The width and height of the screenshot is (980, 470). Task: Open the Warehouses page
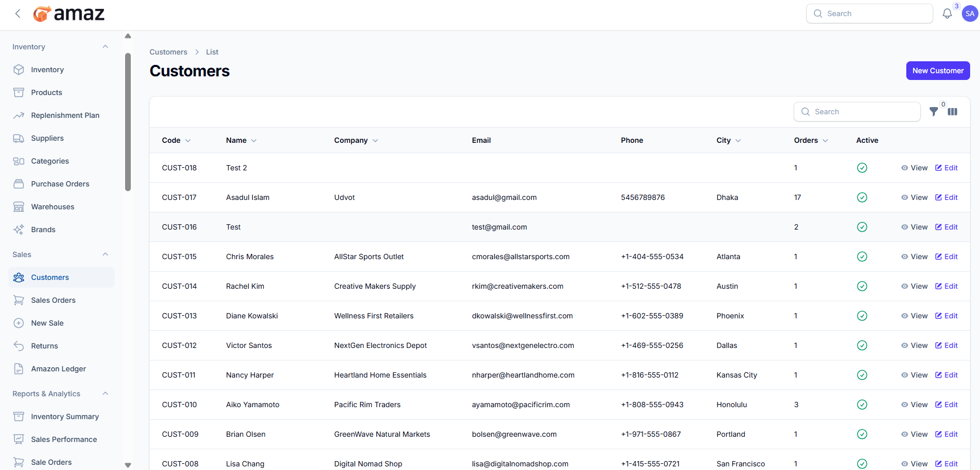click(x=61, y=207)
